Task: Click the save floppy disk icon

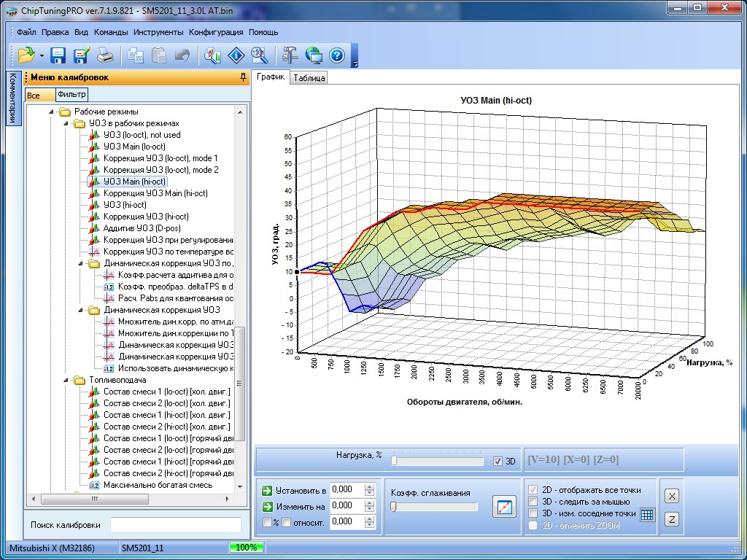Action: click(58, 55)
